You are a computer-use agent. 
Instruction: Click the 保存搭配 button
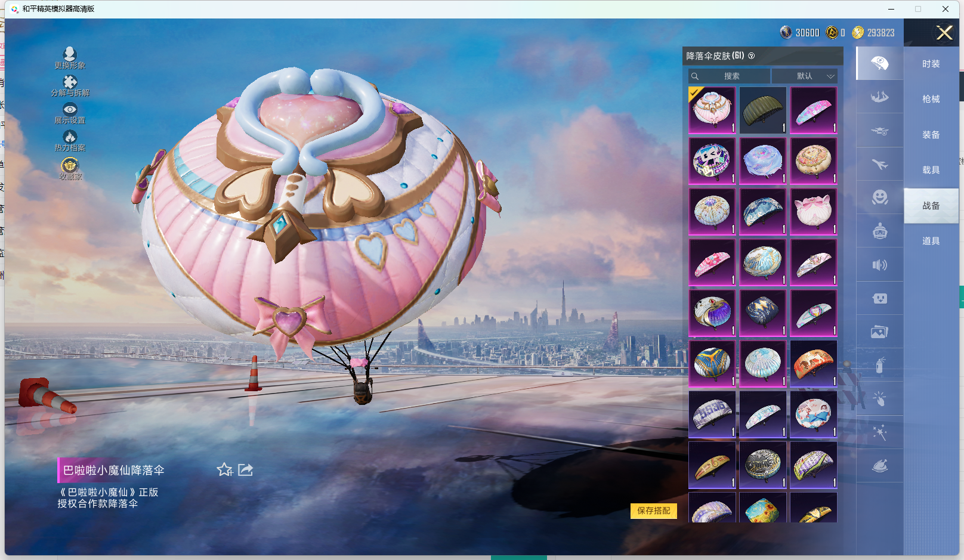(653, 511)
